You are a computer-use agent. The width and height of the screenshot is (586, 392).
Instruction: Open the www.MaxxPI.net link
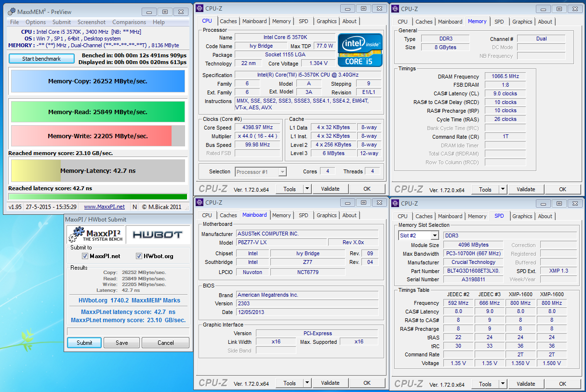[104, 207]
